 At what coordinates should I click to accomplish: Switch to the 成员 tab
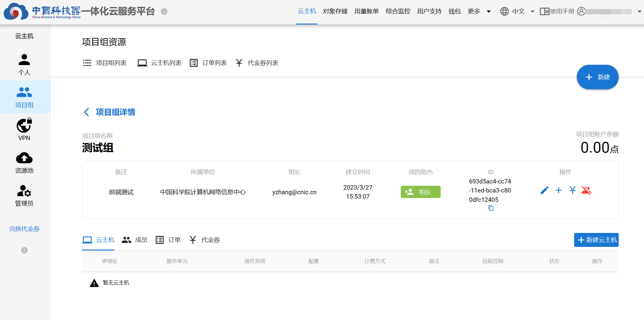(134, 240)
